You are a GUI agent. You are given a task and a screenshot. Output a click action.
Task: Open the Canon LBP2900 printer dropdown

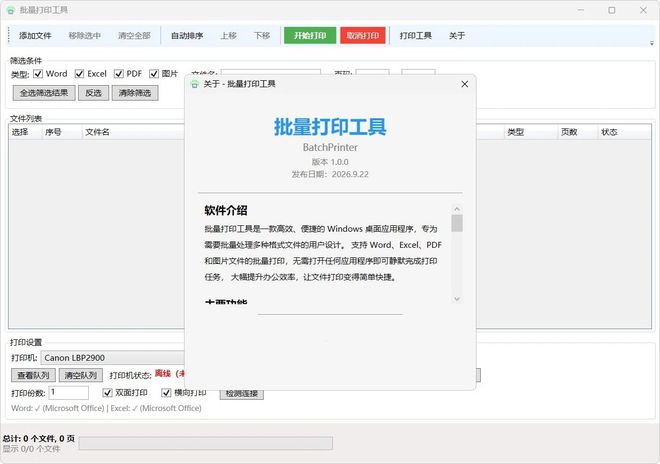click(x=113, y=358)
